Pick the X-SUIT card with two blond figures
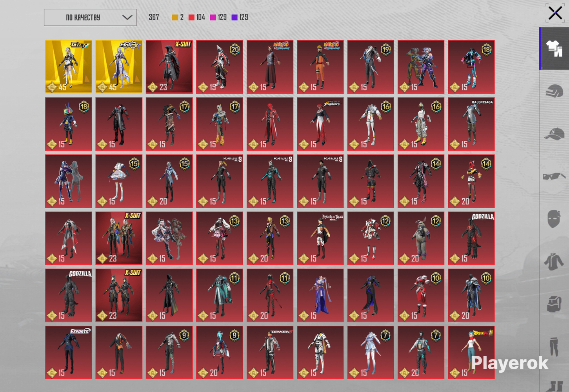This screenshot has width=569, height=392. click(x=119, y=238)
